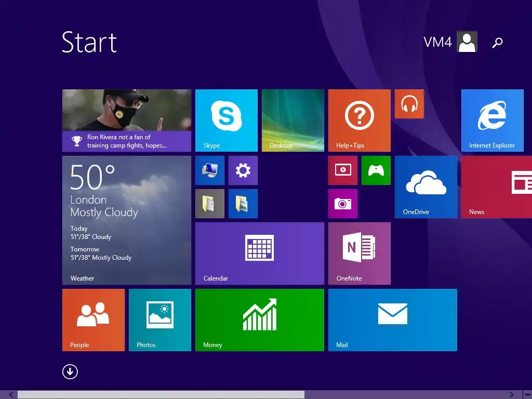This screenshot has width=532, height=399.
Task: Open the Xbox Games controller tile
Action: point(376,170)
